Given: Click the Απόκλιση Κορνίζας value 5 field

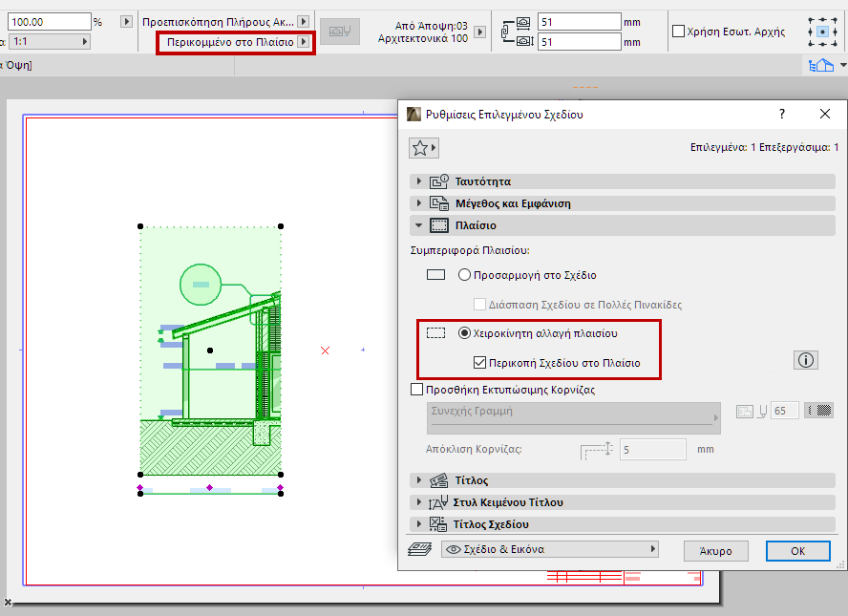Looking at the screenshot, I should click(653, 450).
